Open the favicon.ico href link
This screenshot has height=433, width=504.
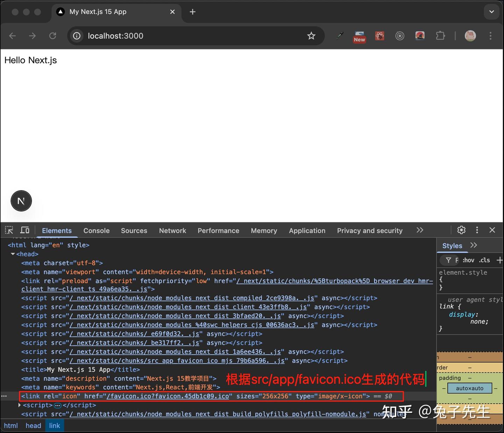168,396
